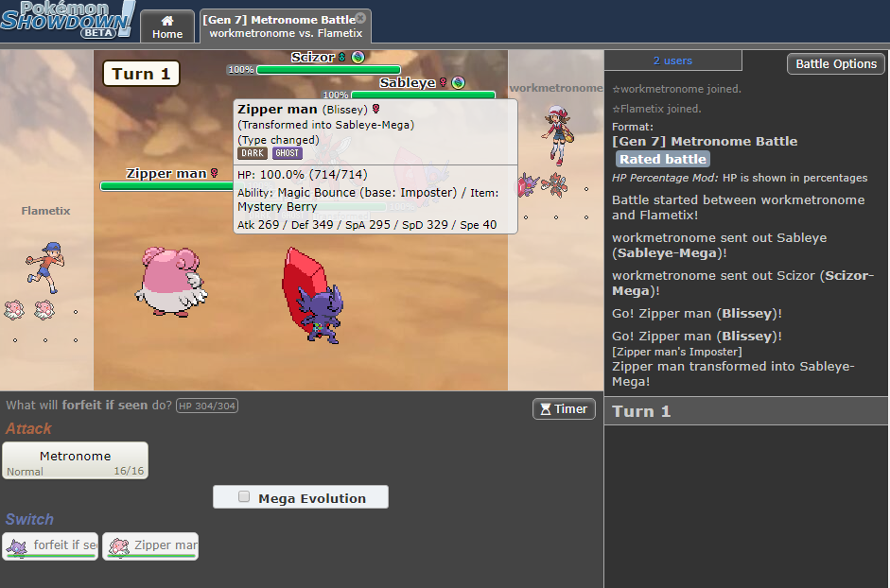Click the "☆Flametix joined." log line
Screen dimensions: 890x588
pos(656,109)
